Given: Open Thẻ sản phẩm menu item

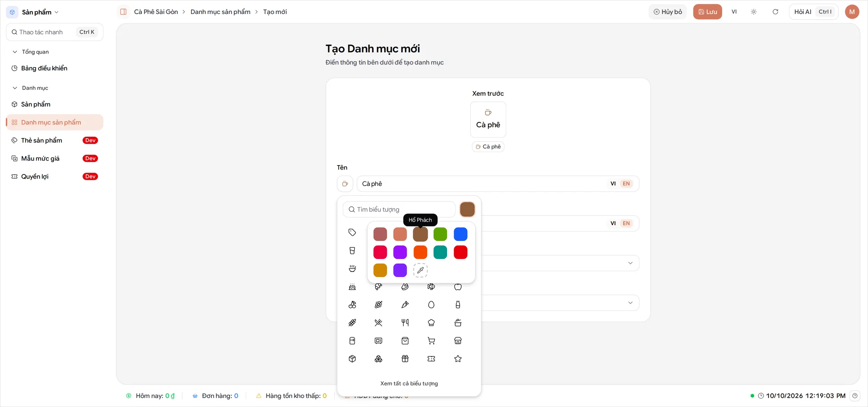Looking at the screenshot, I should [55, 140].
